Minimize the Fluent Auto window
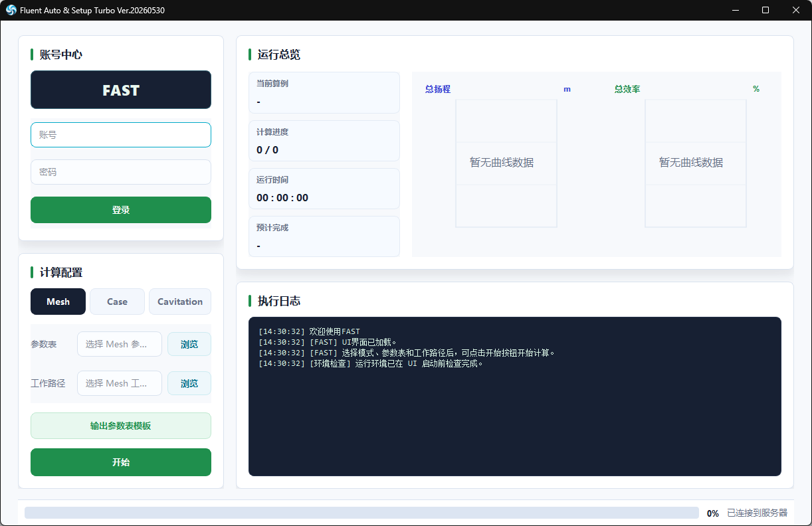This screenshot has width=812, height=526. [x=736, y=10]
